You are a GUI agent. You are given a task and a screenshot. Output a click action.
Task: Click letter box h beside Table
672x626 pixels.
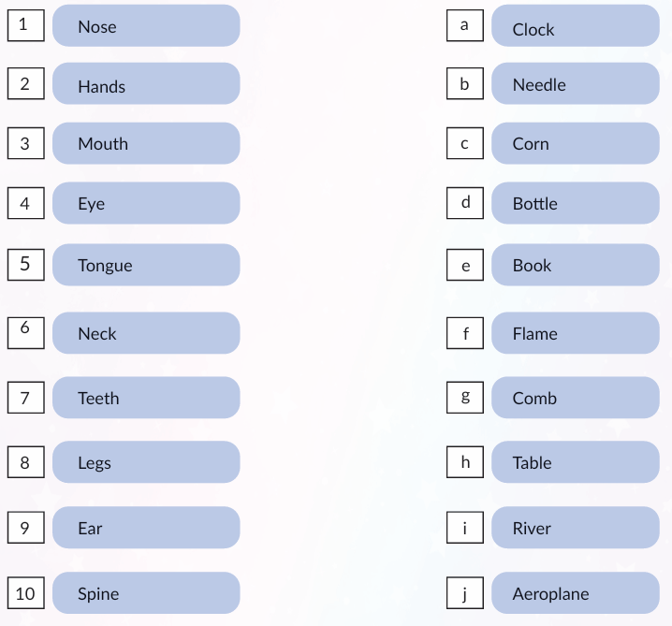pos(465,462)
